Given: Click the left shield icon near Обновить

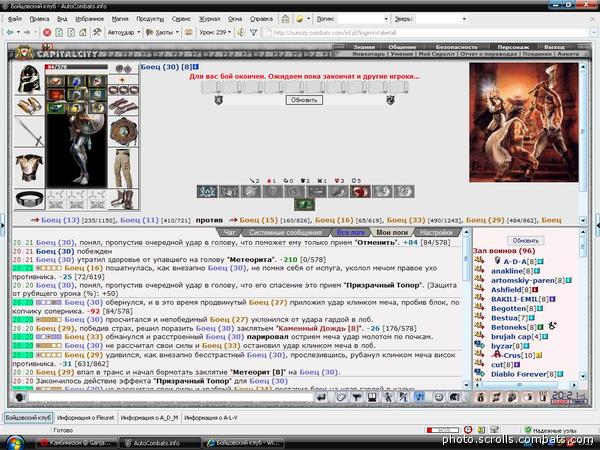Looking at the screenshot, I should 218,100.
